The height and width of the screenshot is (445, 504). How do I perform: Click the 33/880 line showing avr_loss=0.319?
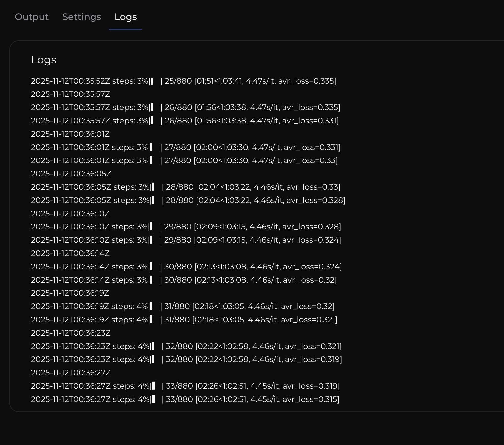(x=185, y=386)
